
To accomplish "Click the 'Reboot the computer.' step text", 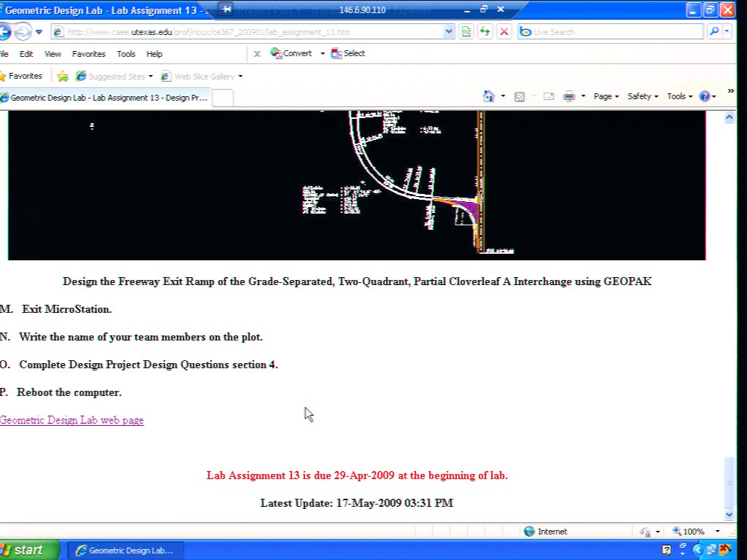I will tap(69, 392).
